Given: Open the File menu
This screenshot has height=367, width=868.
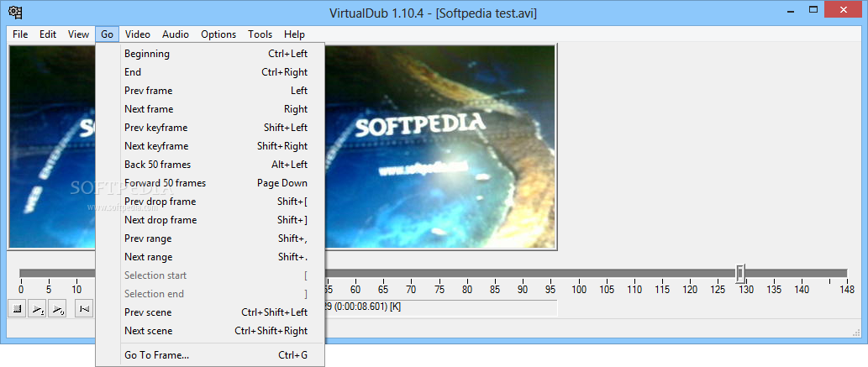Looking at the screenshot, I should (20, 34).
